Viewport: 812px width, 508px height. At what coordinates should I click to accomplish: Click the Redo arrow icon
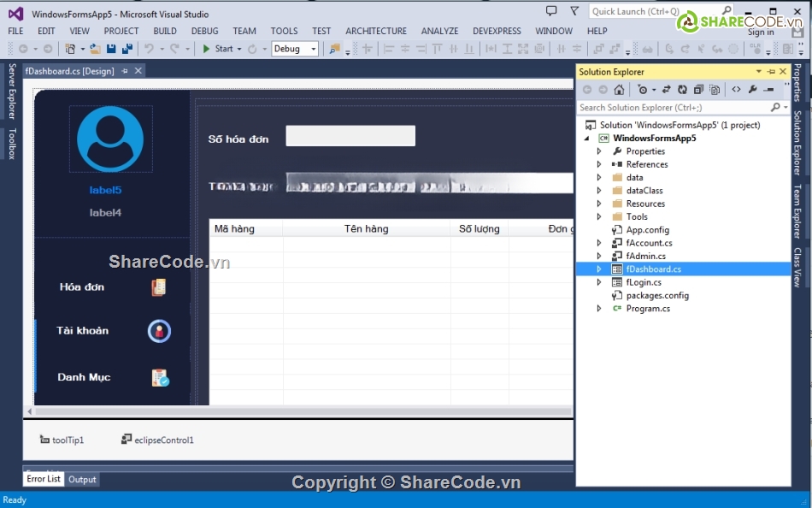pos(174,49)
